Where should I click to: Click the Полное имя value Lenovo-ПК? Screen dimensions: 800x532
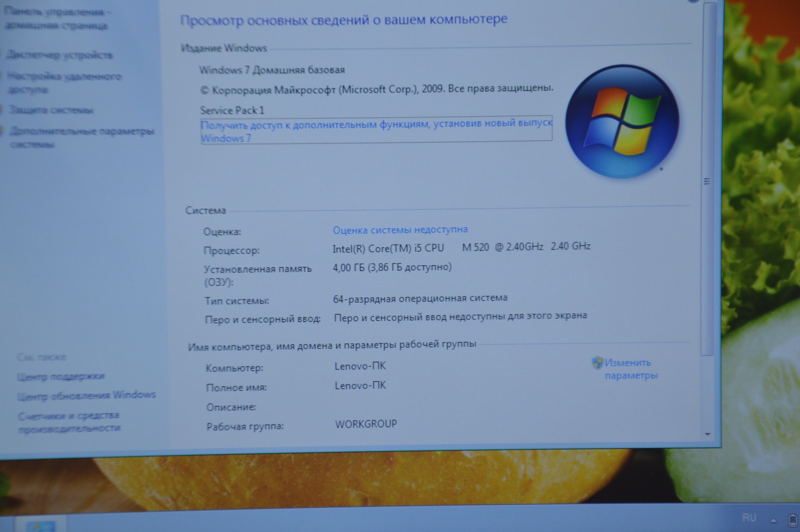click(360, 385)
